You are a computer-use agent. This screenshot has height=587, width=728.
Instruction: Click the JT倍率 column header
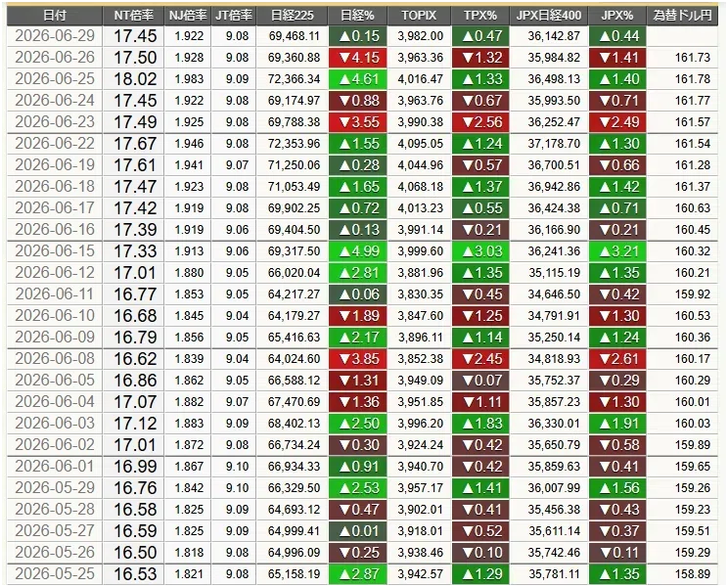234,16
